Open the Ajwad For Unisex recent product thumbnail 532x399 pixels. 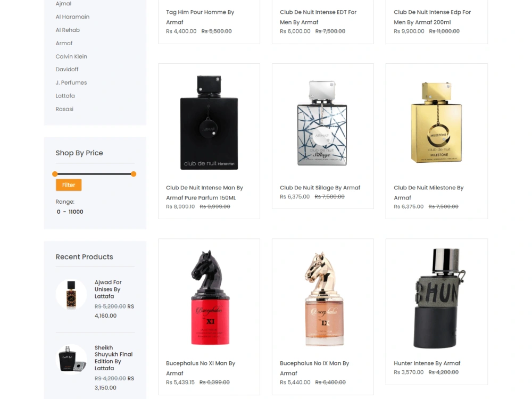71,295
